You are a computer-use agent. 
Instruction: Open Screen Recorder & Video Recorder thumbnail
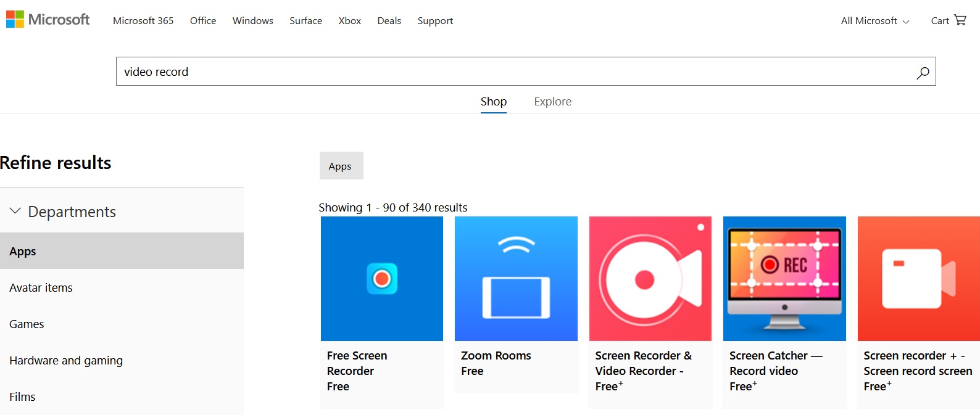(x=650, y=279)
